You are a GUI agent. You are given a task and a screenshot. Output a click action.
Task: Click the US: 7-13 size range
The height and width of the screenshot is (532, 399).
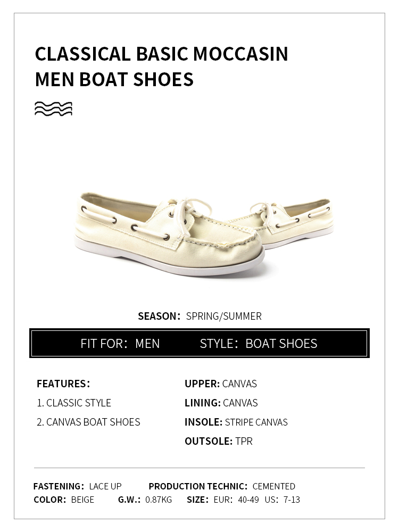(x=282, y=500)
